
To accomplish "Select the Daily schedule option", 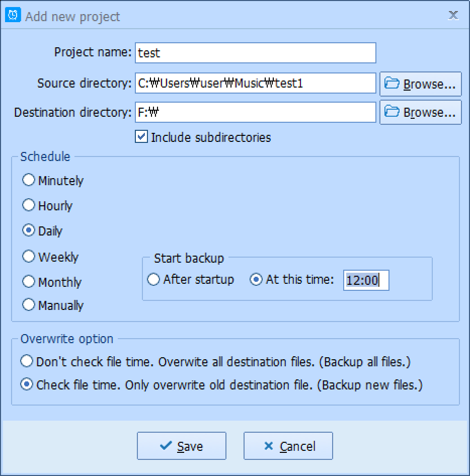I will pyautogui.click(x=29, y=230).
